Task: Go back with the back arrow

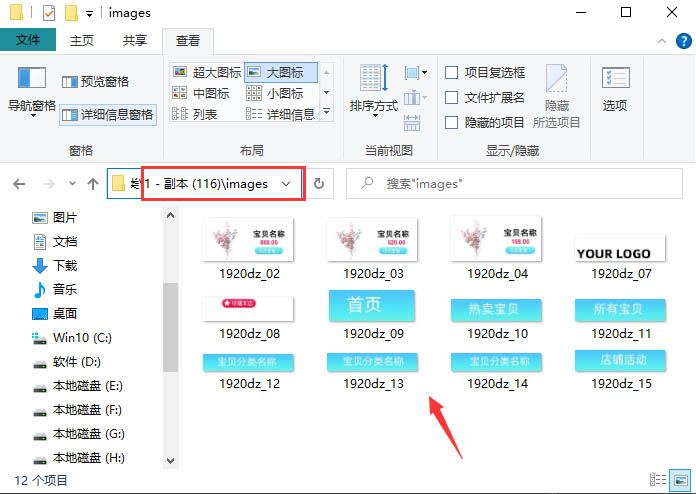Action: pyautogui.click(x=19, y=184)
